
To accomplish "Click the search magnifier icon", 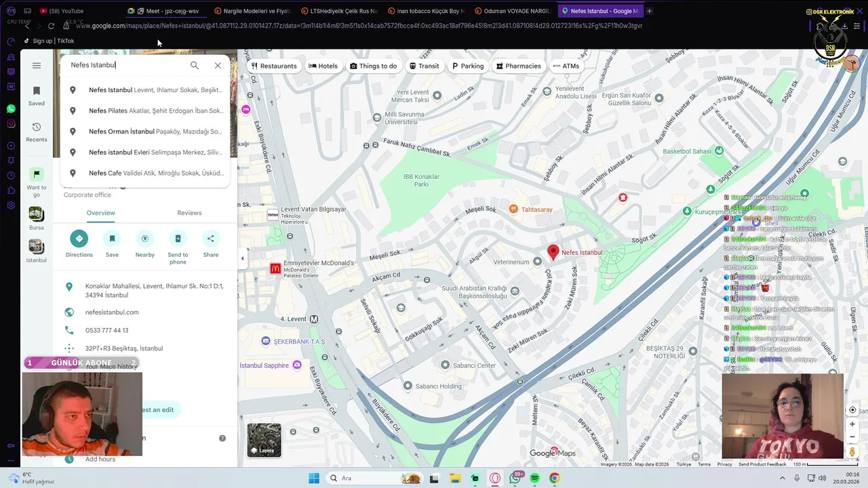I will (195, 65).
